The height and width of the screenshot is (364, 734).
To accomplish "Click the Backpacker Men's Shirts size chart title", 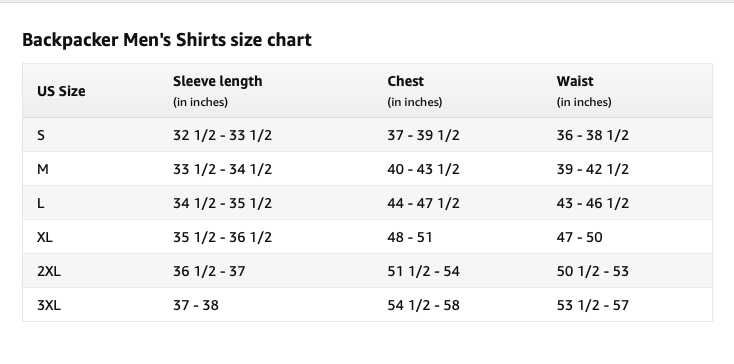I will [167, 40].
